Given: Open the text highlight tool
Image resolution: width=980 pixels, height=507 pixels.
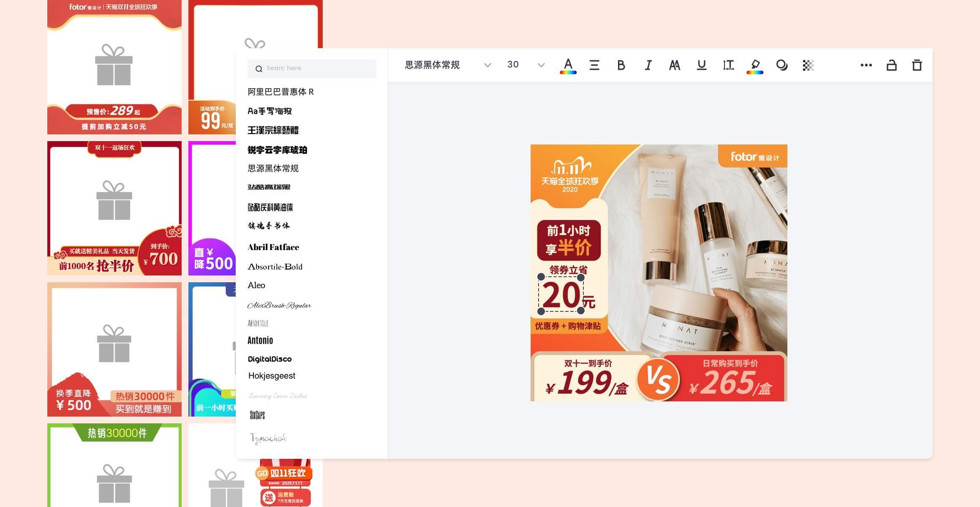Looking at the screenshot, I should pos(756,65).
